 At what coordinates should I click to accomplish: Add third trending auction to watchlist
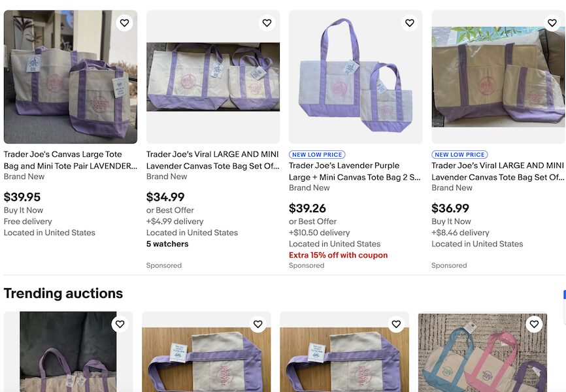click(x=396, y=324)
